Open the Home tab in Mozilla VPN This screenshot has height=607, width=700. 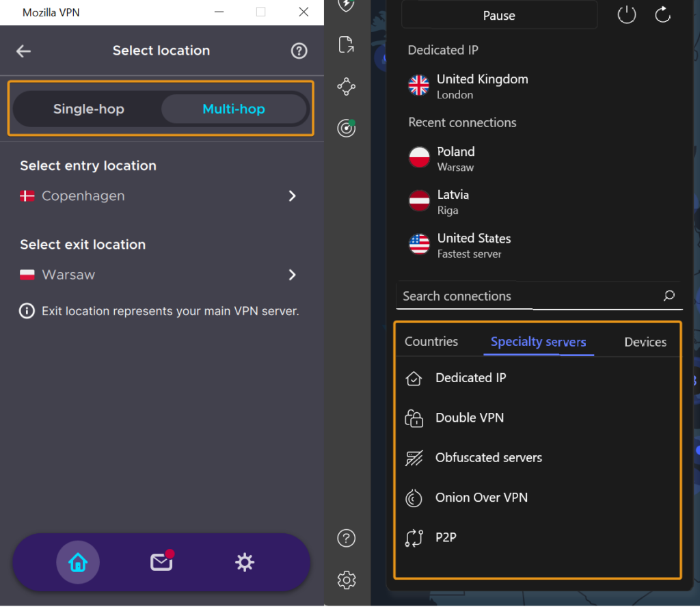click(x=78, y=563)
